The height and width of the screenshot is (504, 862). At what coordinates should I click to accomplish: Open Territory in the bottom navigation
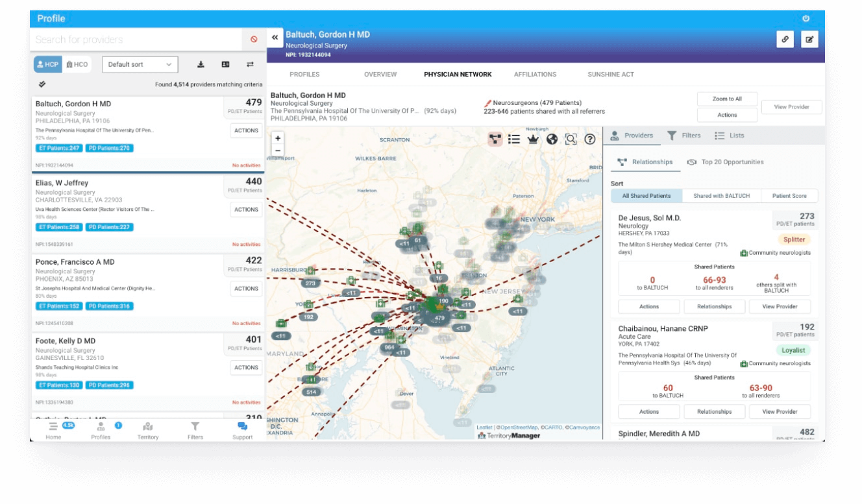(x=148, y=431)
